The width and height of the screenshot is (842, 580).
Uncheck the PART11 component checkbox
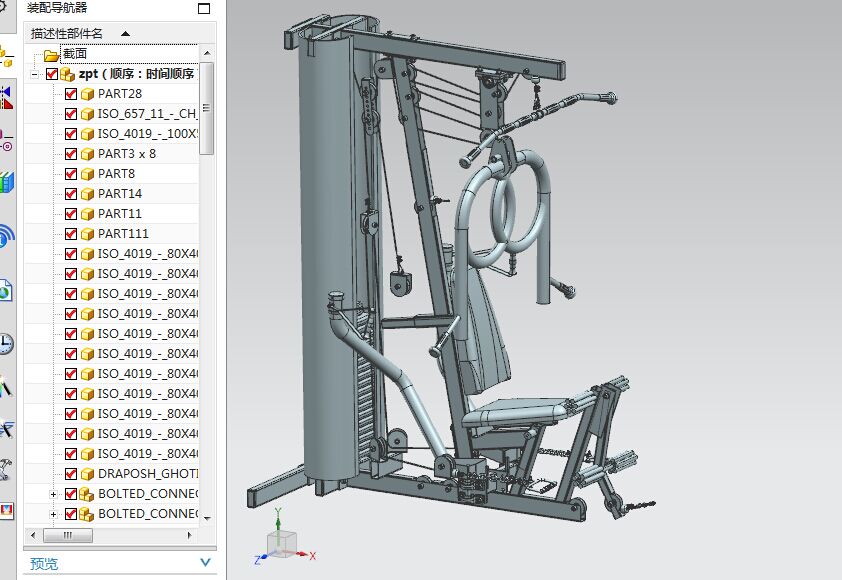(71, 214)
